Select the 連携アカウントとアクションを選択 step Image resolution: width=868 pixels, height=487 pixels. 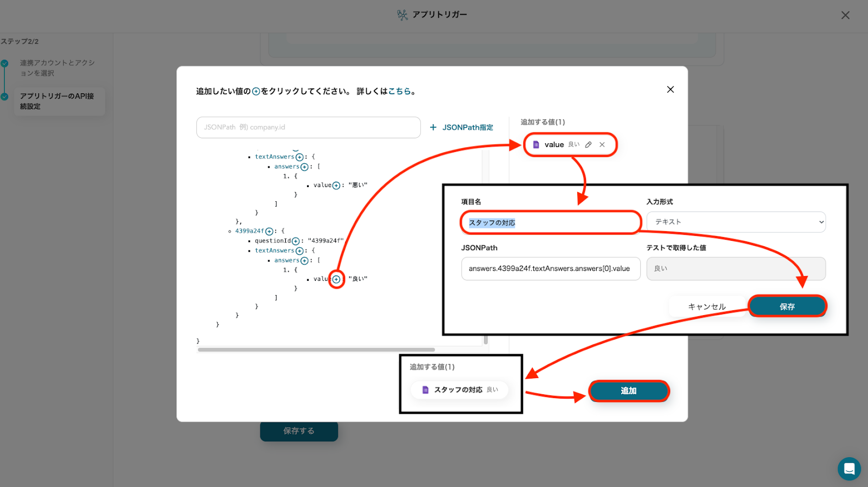coord(57,68)
